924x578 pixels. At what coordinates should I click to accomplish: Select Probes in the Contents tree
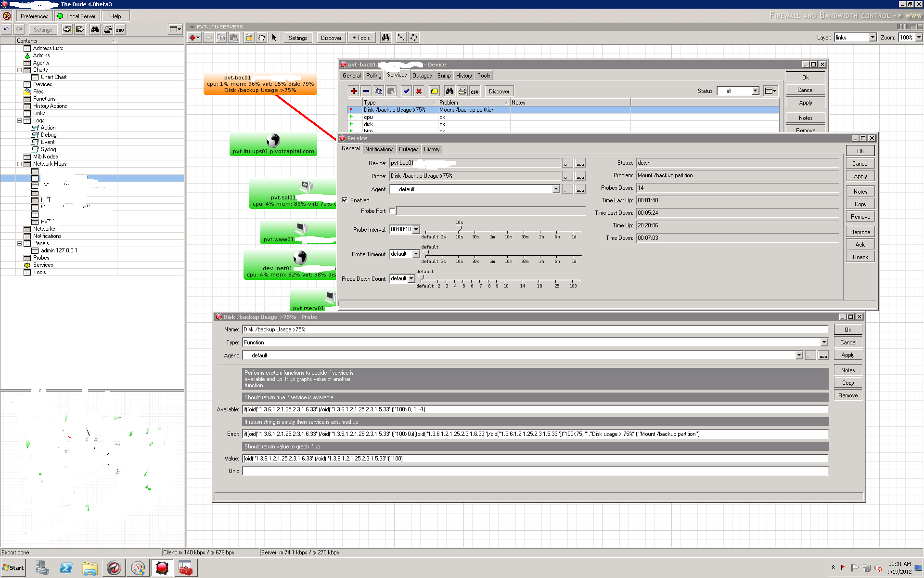click(41, 258)
